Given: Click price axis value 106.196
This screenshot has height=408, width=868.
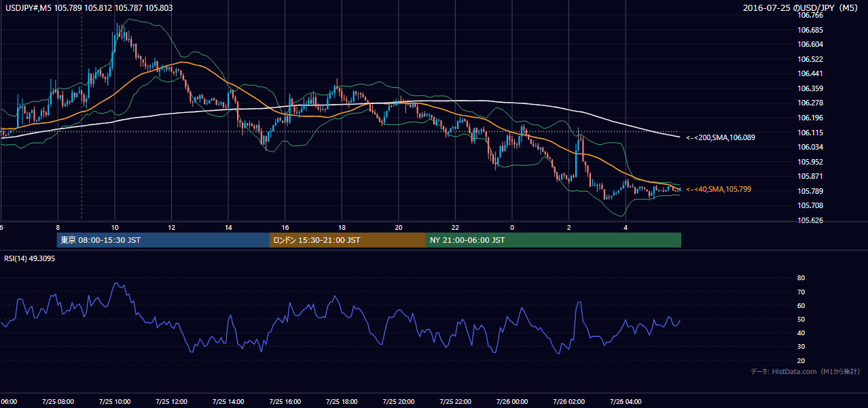Looking at the screenshot, I should [x=810, y=118].
